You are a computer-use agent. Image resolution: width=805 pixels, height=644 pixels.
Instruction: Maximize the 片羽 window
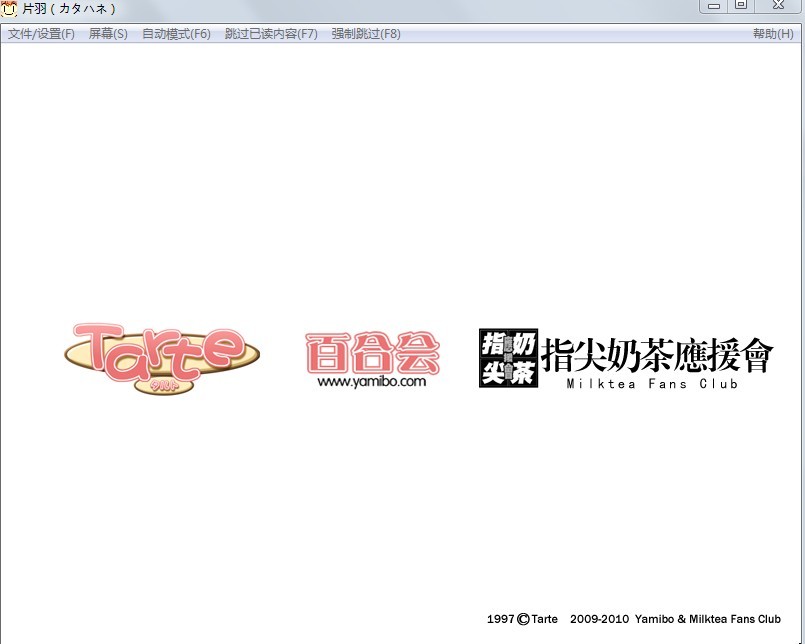pyautogui.click(x=741, y=6)
